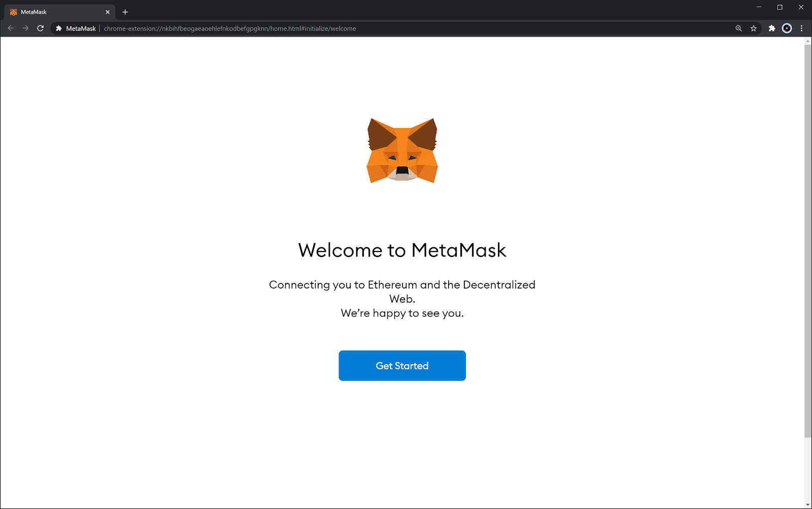Close the MetaMask tab
This screenshot has width=812, height=509.
108,12
